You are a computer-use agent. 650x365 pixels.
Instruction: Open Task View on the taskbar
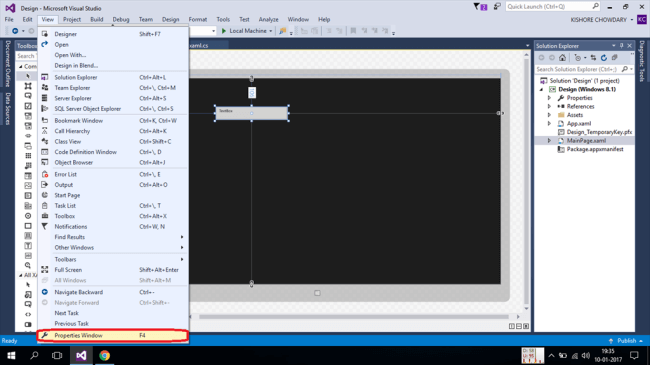tap(57, 355)
